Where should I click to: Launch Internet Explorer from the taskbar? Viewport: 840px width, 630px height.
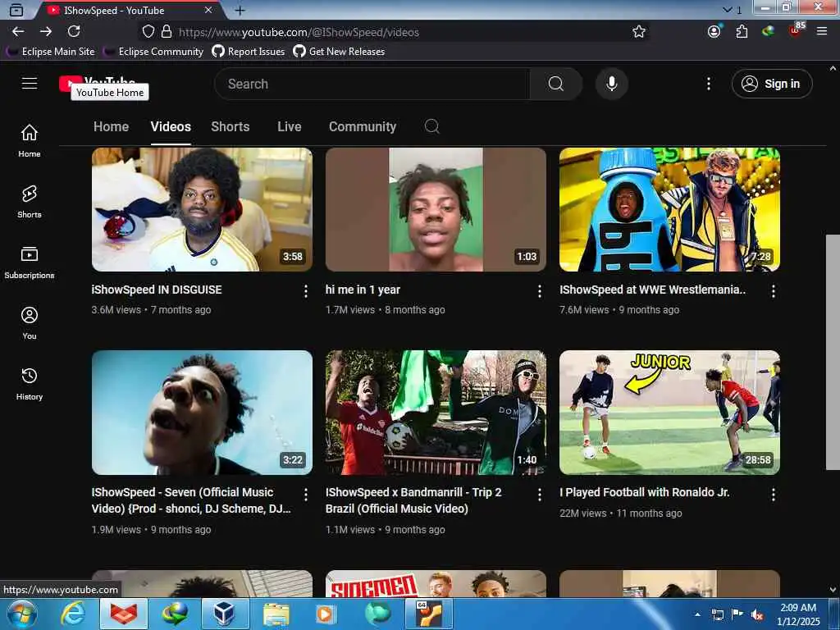(73, 614)
